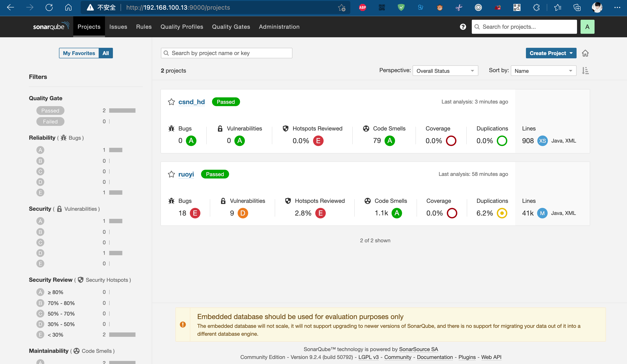Screen dimensions: 627x364
Task: Open the Projects tab
Action: point(89,27)
